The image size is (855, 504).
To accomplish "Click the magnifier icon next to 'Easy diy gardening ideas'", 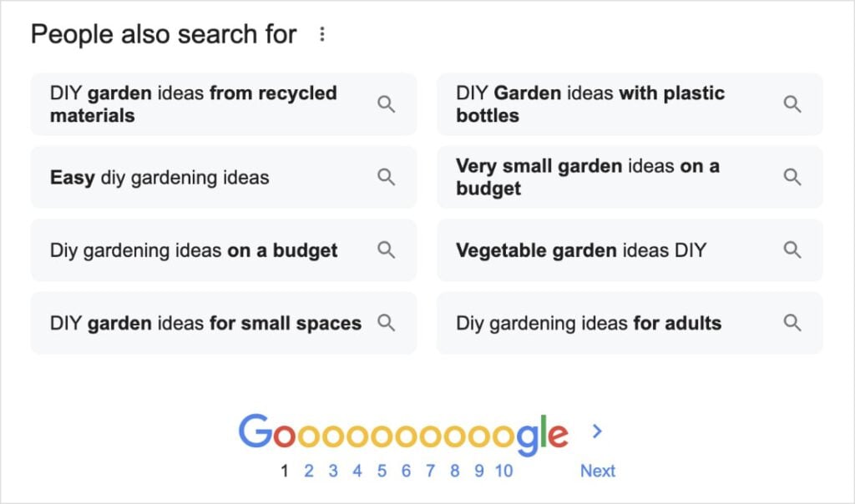I will [386, 177].
